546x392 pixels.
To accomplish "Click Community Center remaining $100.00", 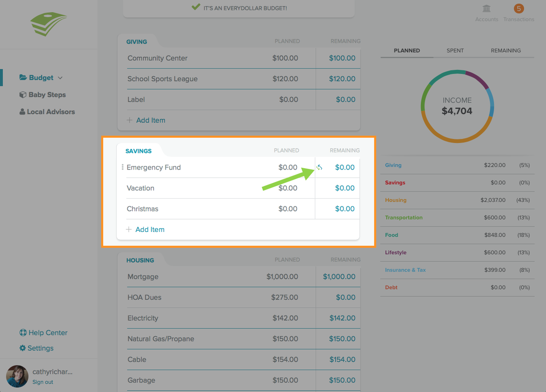I will (342, 58).
